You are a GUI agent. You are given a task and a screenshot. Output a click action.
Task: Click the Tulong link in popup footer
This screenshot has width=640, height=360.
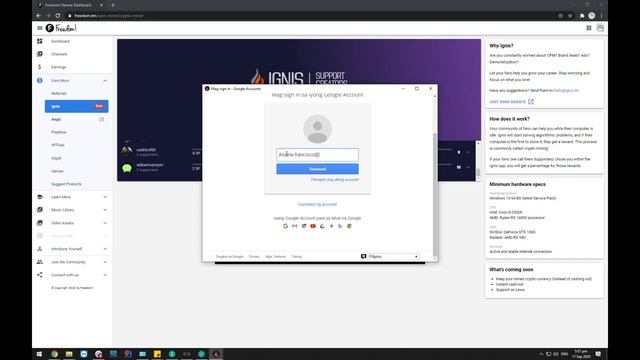296,257
